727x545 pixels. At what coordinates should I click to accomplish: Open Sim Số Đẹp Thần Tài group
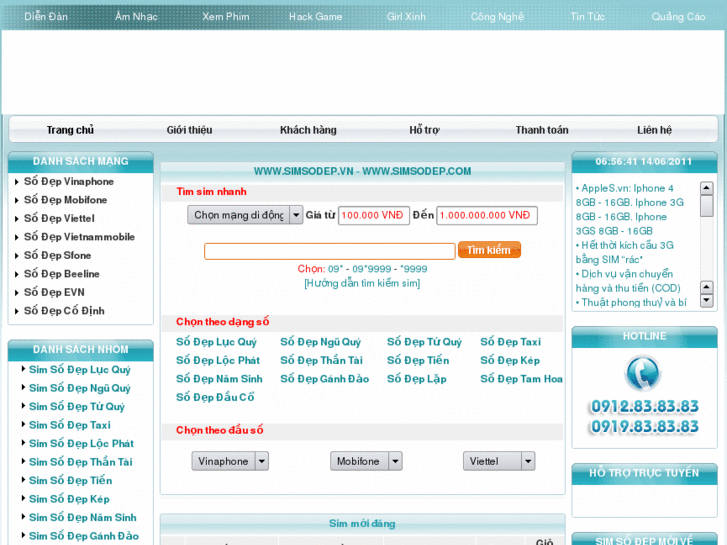point(81,462)
